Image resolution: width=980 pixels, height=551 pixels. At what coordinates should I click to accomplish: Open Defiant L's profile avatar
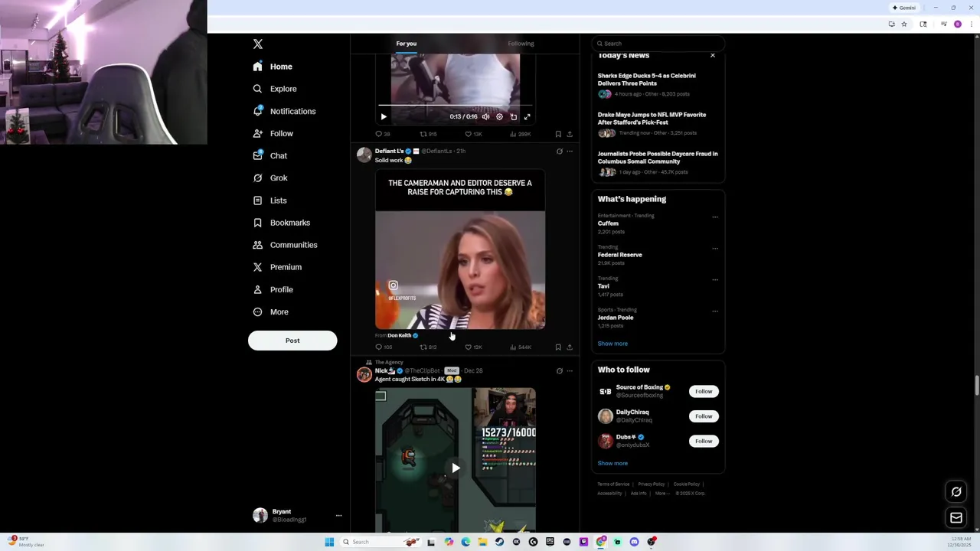click(x=364, y=155)
